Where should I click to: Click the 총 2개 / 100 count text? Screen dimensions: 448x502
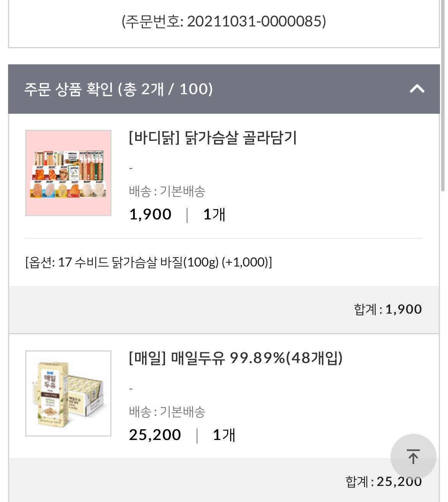[165, 89]
